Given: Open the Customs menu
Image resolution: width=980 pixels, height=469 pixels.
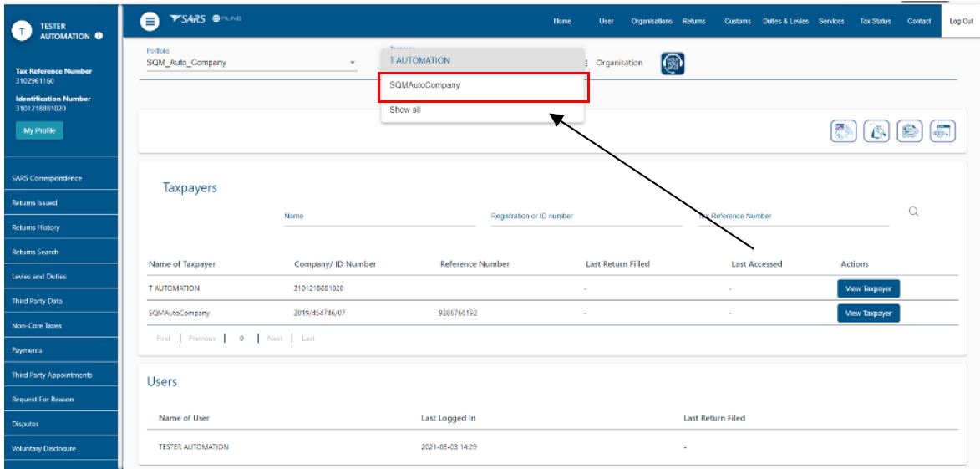Looking at the screenshot, I should click(x=738, y=21).
